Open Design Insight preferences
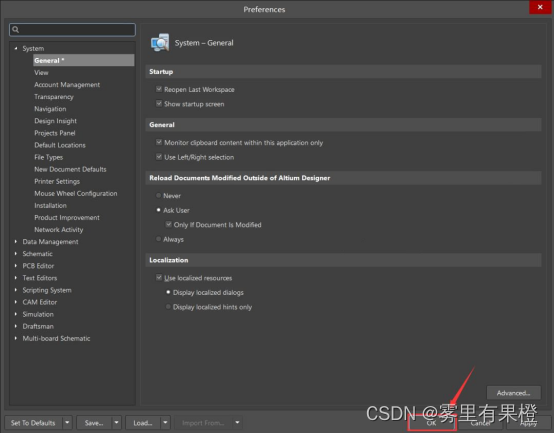Screen dimensions: 554x433 (x=55, y=121)
